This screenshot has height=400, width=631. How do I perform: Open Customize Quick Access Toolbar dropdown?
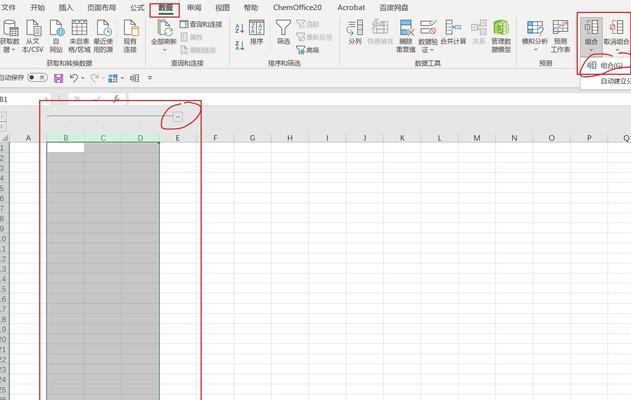click(150, 78)
